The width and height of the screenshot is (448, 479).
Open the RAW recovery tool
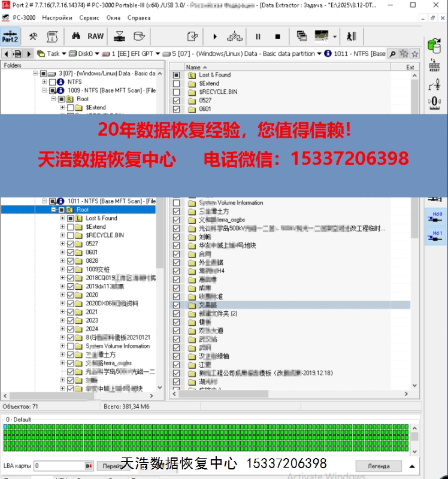96,36
